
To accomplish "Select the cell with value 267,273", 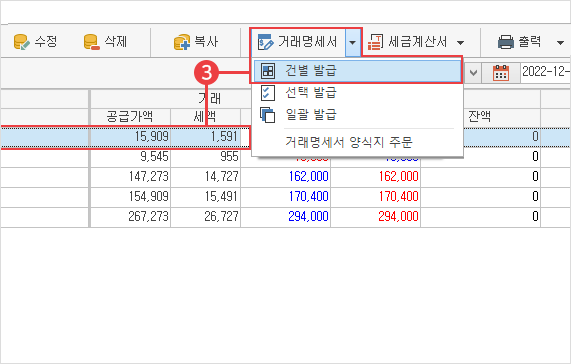I will (x=130, y=217).
